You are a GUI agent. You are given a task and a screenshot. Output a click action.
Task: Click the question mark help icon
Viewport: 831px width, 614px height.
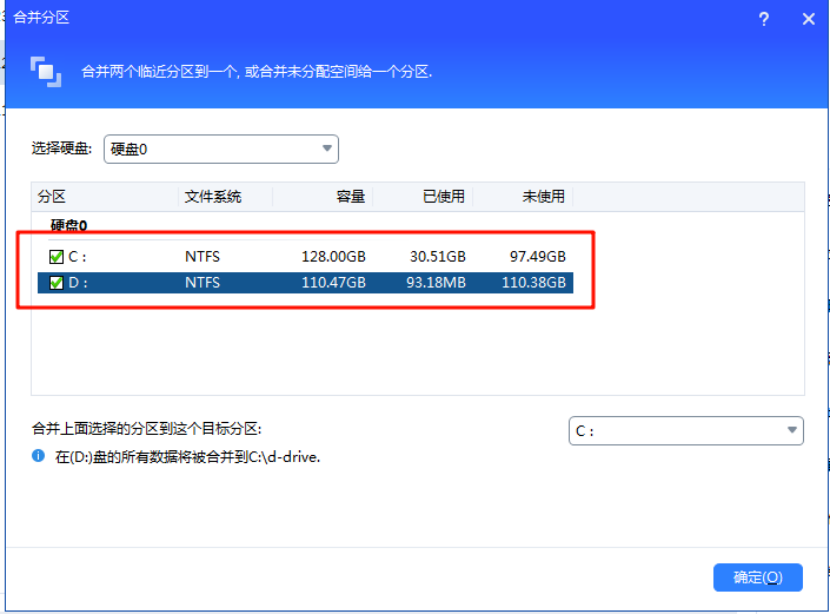tap(764, 19)
